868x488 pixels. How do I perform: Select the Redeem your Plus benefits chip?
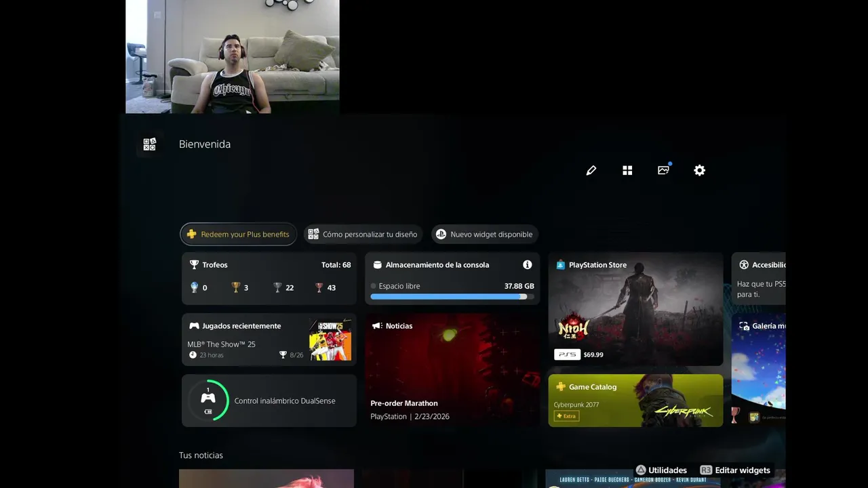click(238, 235)
